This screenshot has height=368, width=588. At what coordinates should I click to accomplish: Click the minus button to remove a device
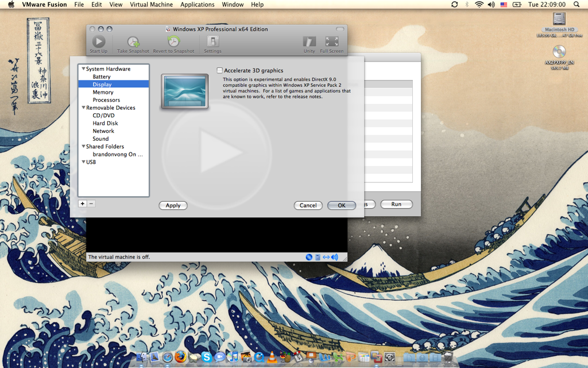point(91,204)
